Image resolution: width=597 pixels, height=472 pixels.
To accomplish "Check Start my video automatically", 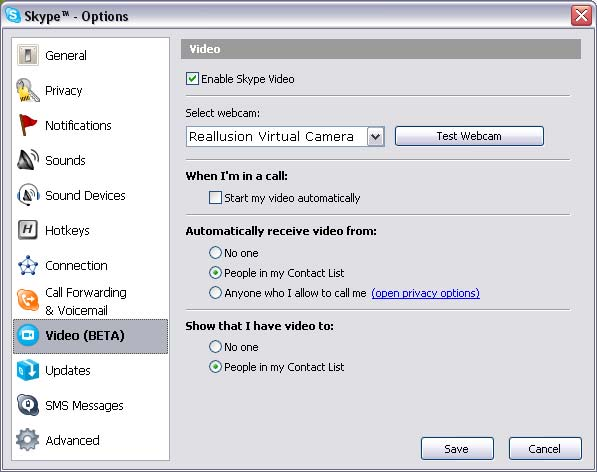I will pyautogui.click(x=215, y=198).
